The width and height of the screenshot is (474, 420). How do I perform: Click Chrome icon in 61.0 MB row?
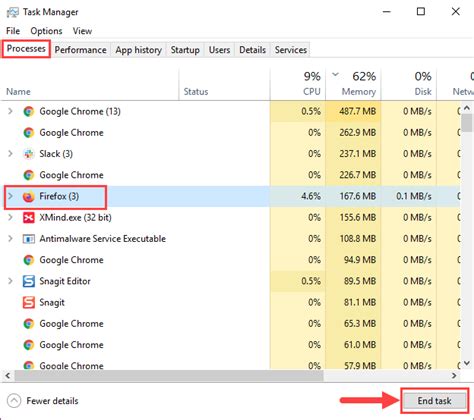point(29,345)
